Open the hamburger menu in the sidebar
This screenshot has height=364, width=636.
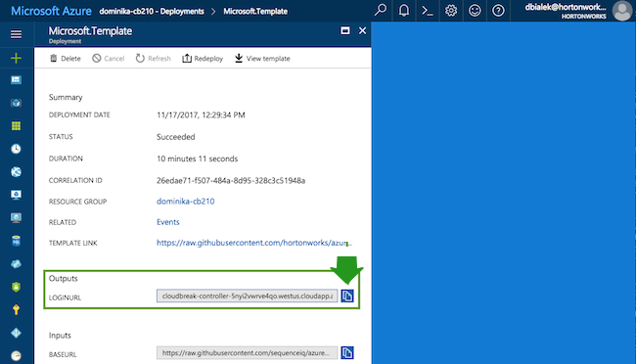coord(16,34)
